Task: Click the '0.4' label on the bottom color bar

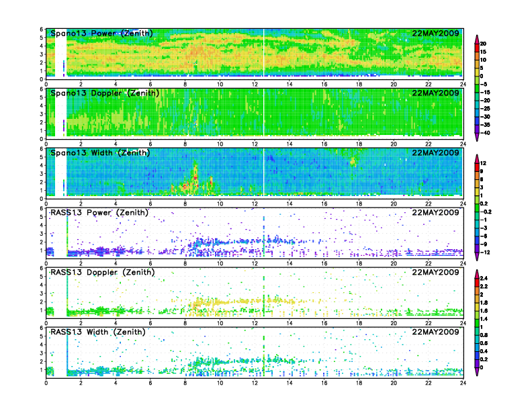Action: tap(484, 351)
